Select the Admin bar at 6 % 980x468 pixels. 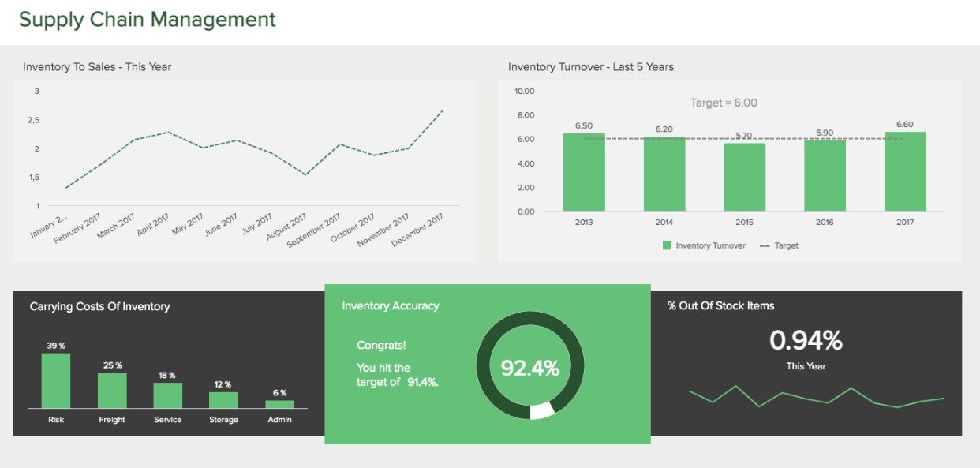pos(279,403)
